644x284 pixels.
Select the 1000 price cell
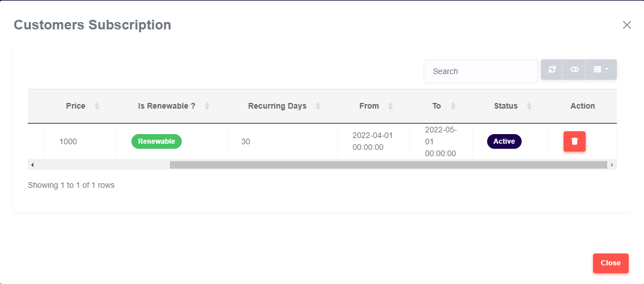[68, 141]
